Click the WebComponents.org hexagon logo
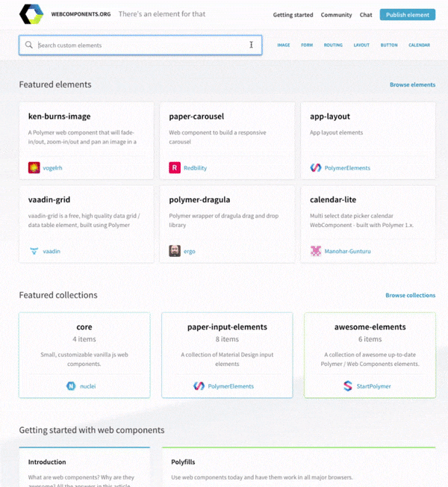 [31, 14]
